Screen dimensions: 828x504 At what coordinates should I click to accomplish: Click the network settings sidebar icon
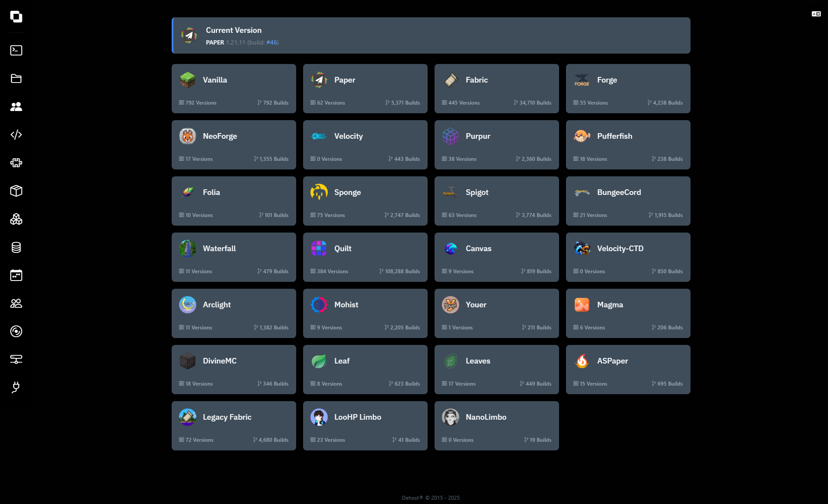coord(16,359)
